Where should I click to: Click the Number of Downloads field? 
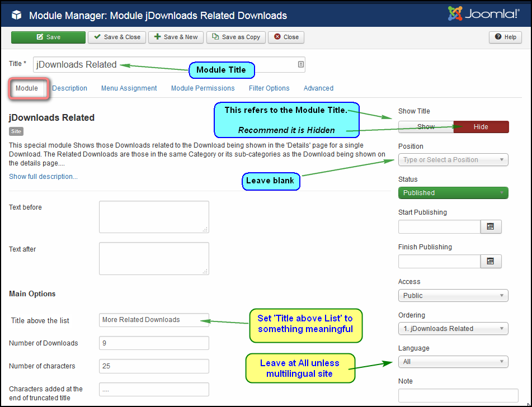154,343
